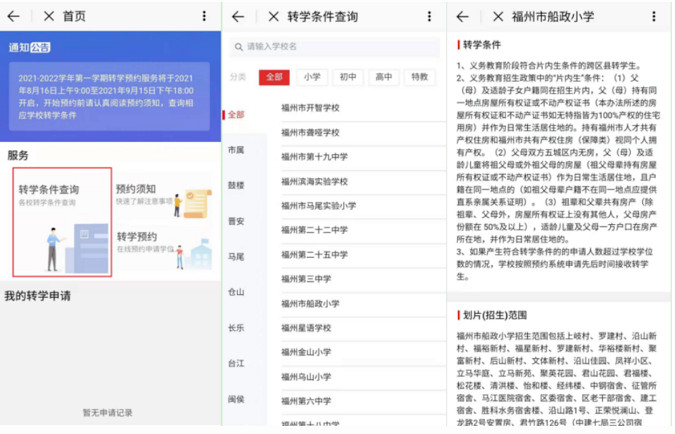Select the 小学 category filter

pos(312,77)
